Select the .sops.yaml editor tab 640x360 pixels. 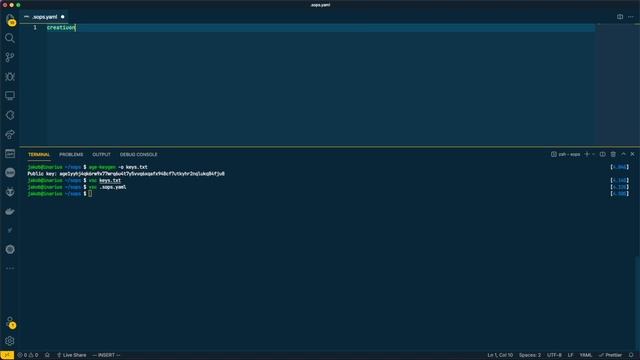click(44, 17)
